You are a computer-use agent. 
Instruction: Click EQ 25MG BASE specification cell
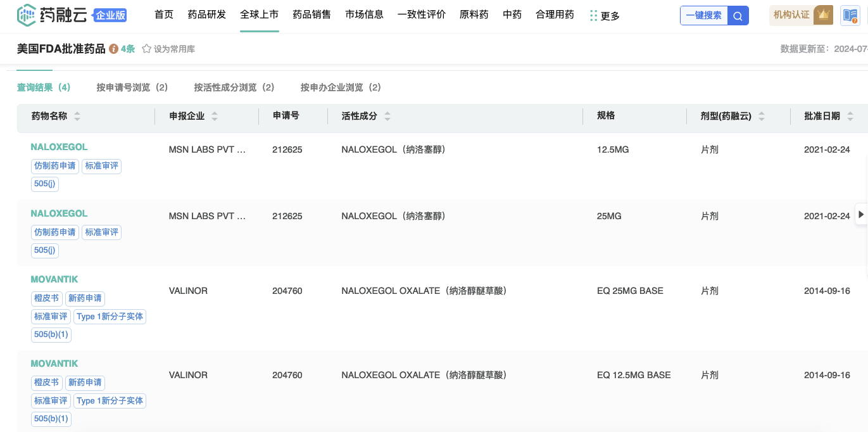pos(630,291)
